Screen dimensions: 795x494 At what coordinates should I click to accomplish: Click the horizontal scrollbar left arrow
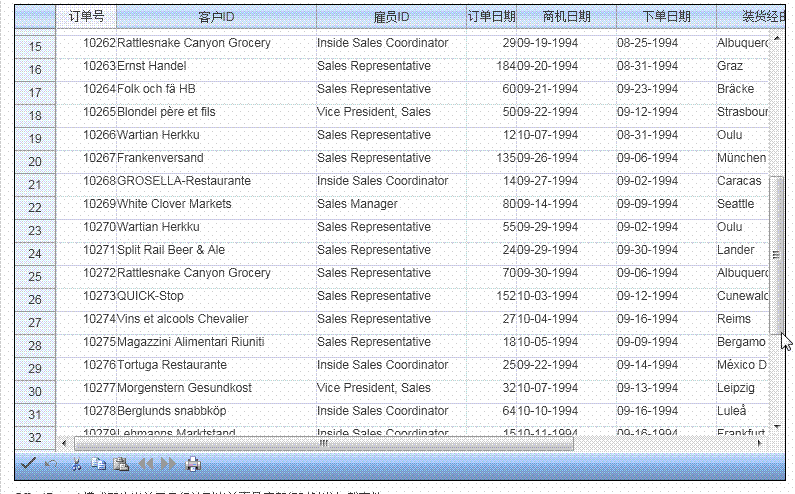65,442
